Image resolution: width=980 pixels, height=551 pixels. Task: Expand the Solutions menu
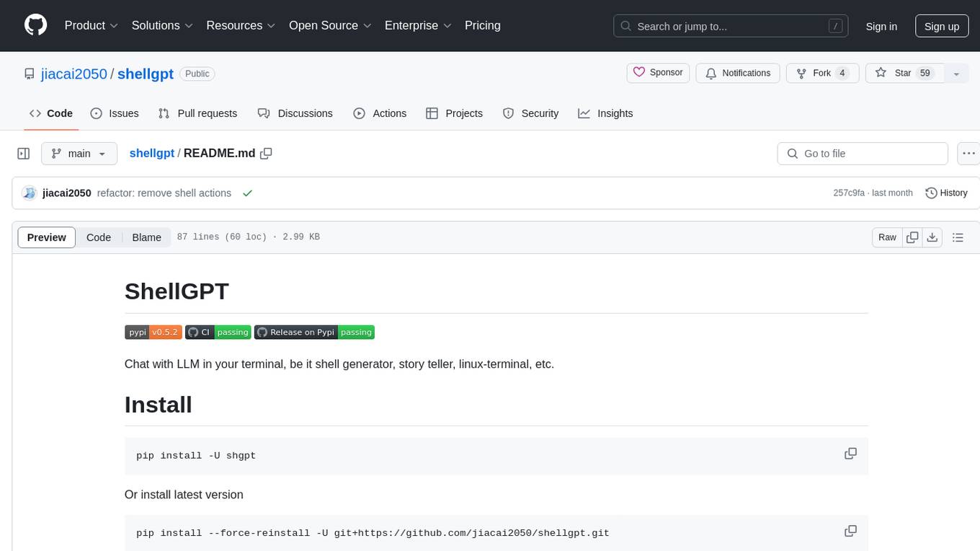tap(162, 25)
